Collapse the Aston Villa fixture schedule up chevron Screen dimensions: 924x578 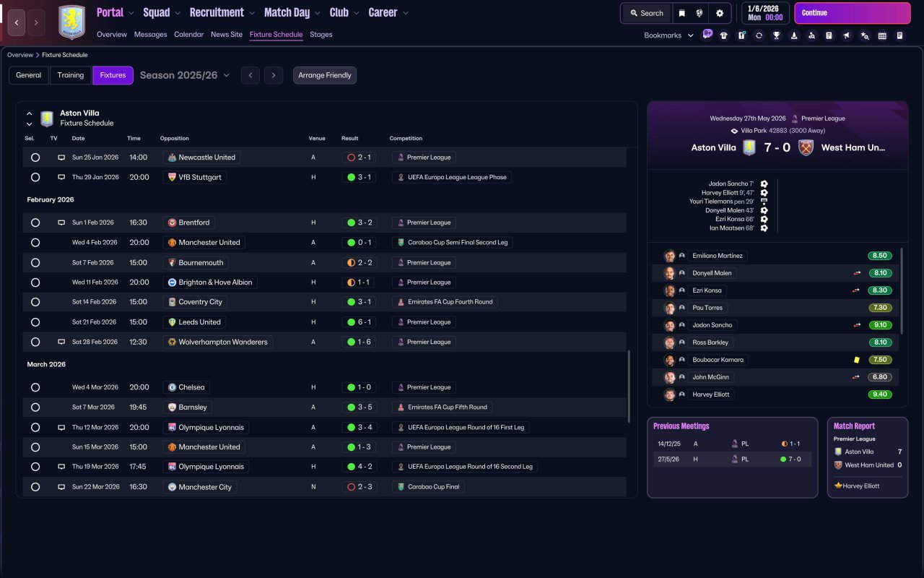tap(30, 113)
